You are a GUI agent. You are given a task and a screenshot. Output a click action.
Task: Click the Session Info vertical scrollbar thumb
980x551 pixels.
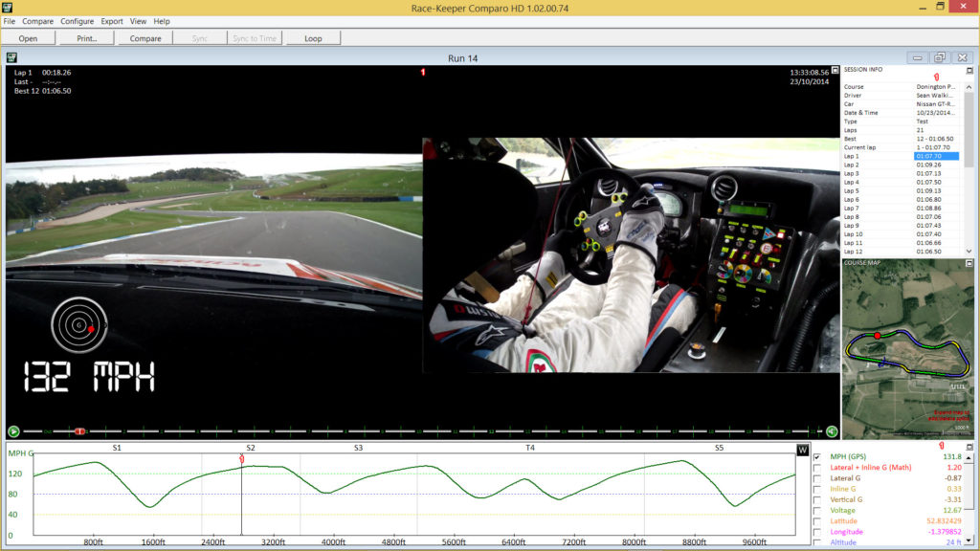pos(969,128)
